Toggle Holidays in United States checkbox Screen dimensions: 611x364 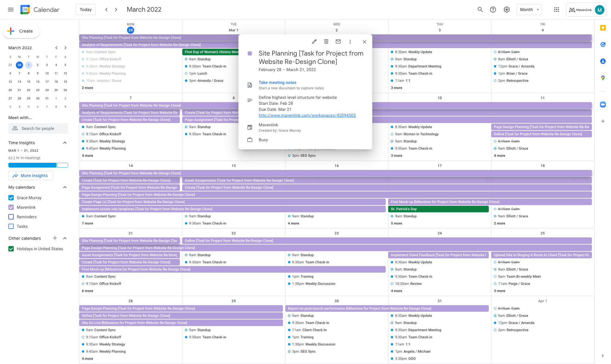click(x=11, y=249)
